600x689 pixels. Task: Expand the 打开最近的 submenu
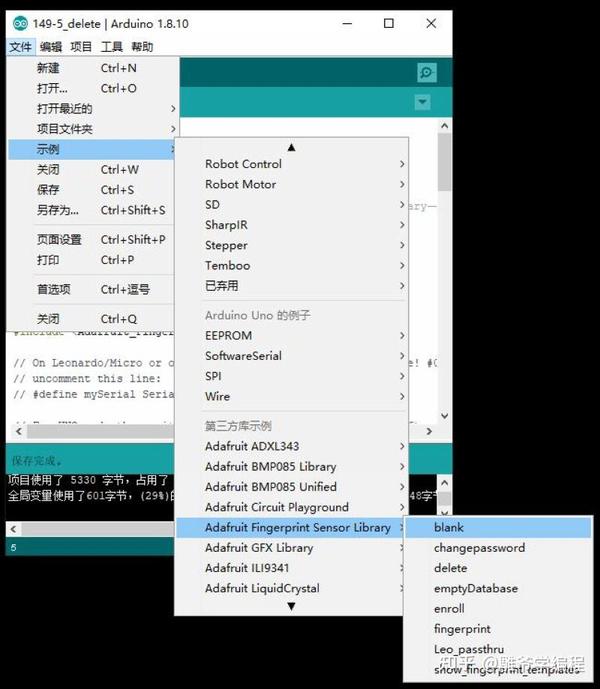[93, 109]
